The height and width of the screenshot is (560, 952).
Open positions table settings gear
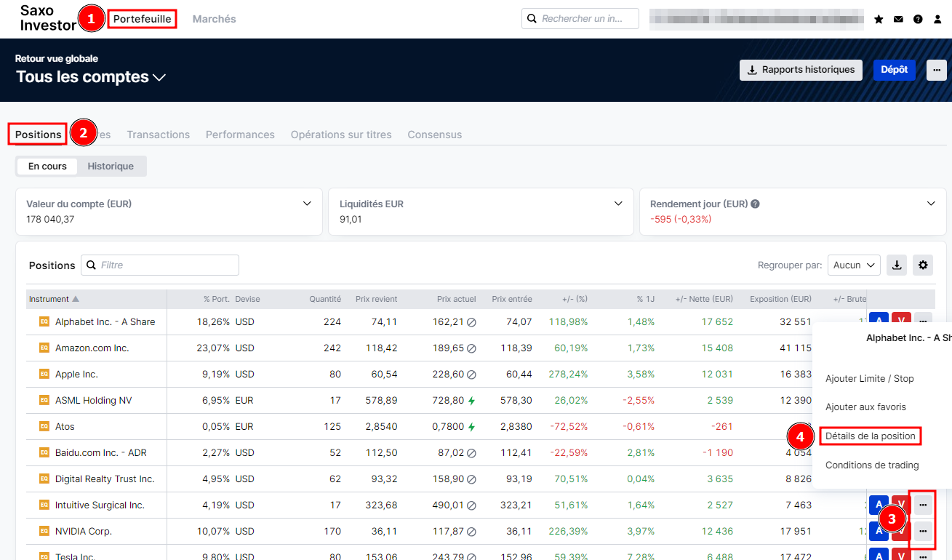coord(924,265)
